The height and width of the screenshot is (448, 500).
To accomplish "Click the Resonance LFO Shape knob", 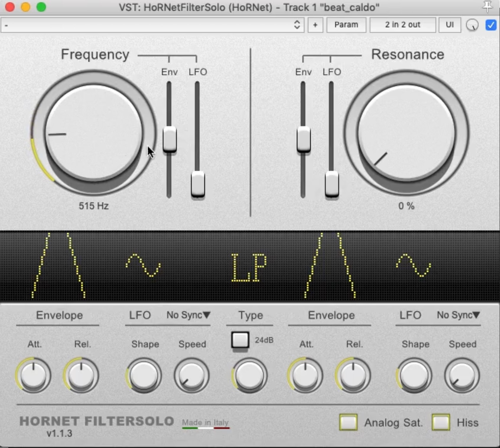I will pos(414,375).
